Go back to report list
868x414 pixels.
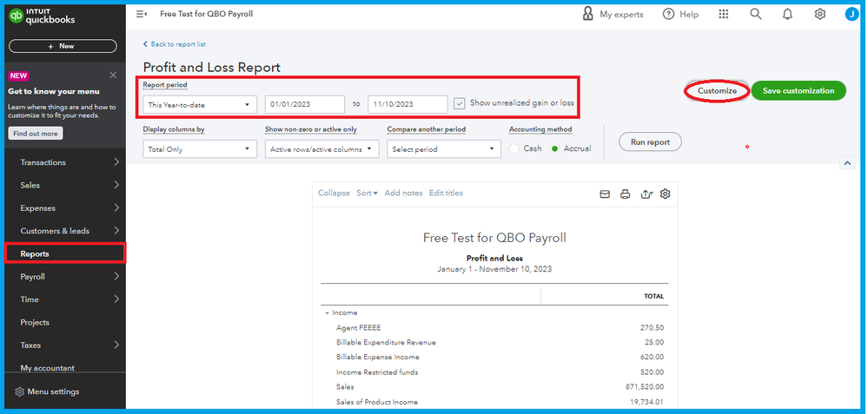(x=175, y=44)
